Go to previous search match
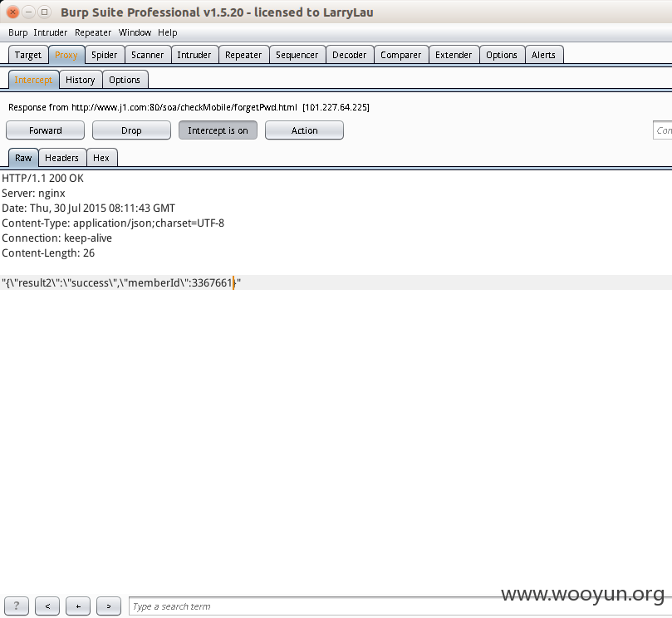672x618 pixels. point(47,606)
